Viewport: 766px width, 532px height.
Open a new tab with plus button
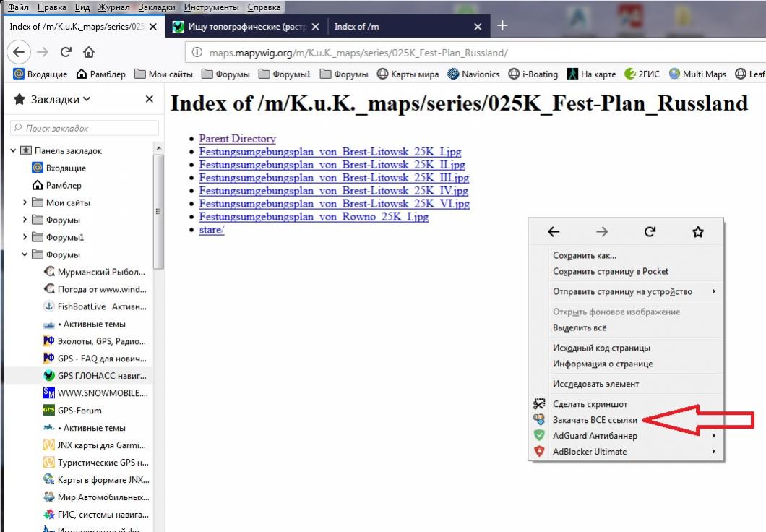502,26
